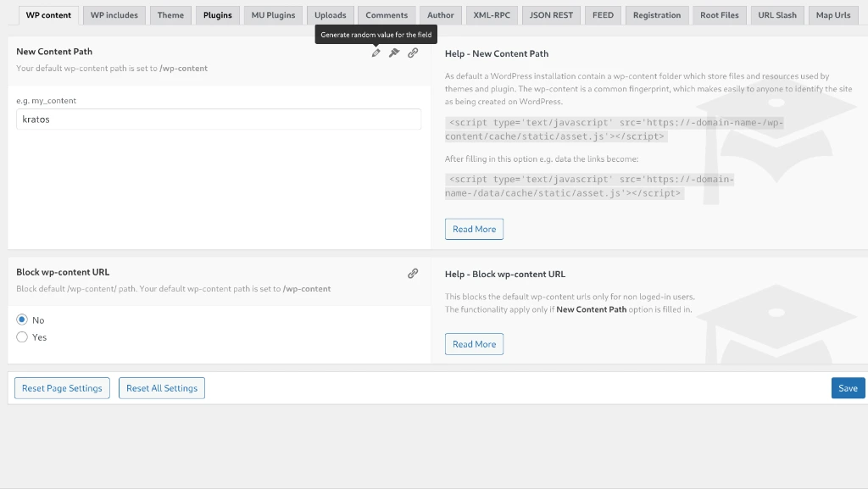The image size is (868, 489).
Task: Switch to the WP content tab
Action: (48, 15)
